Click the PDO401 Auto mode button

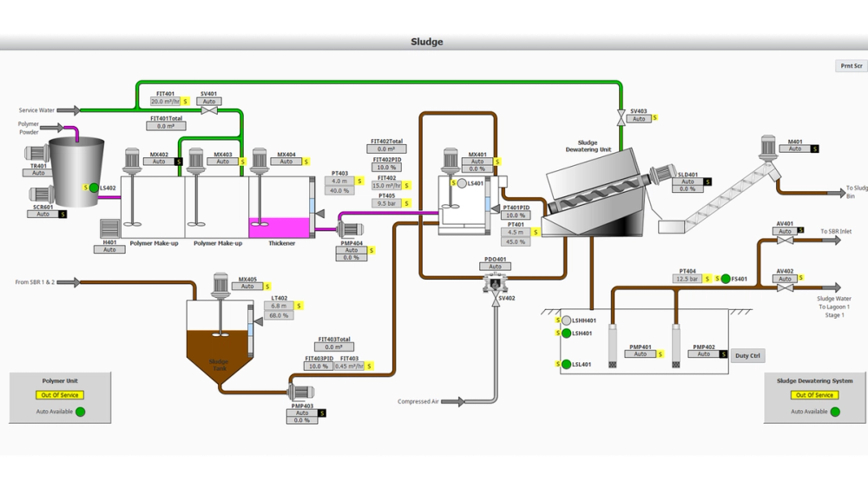click(x=495, y=267)
